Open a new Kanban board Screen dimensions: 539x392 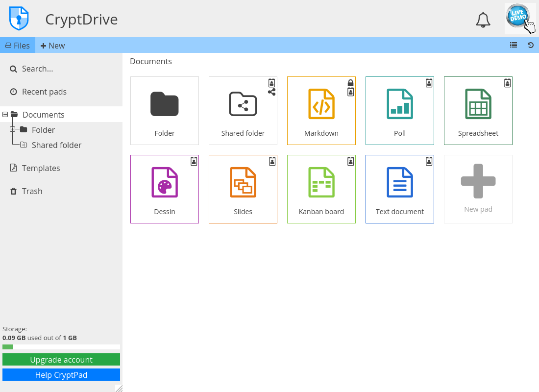tap(321, 189)
